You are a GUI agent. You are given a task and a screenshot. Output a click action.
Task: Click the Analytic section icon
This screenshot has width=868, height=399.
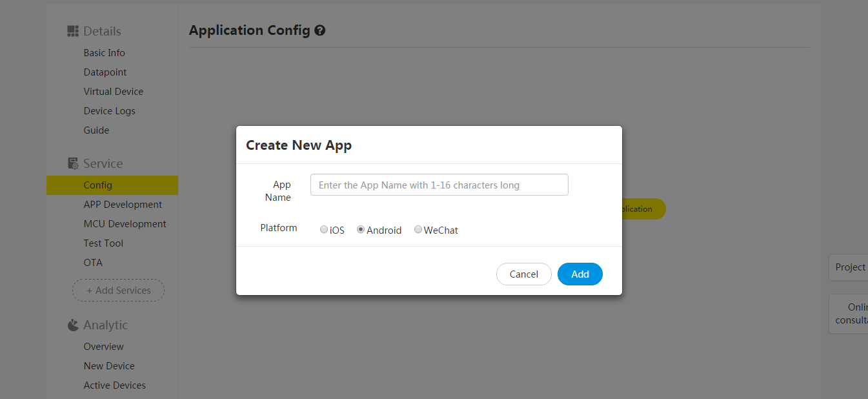pos(72,325)
